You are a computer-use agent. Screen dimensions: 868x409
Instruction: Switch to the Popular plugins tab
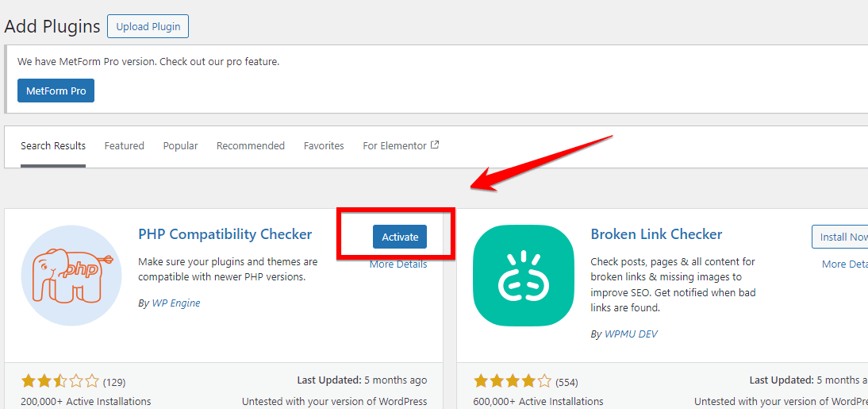click(x=181, y=146)
